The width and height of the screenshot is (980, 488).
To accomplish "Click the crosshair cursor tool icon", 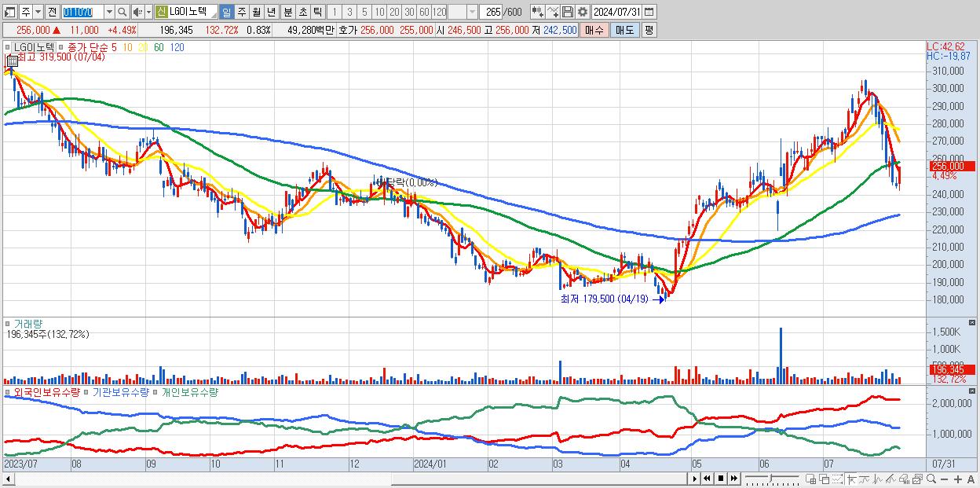I will point(852,479).
